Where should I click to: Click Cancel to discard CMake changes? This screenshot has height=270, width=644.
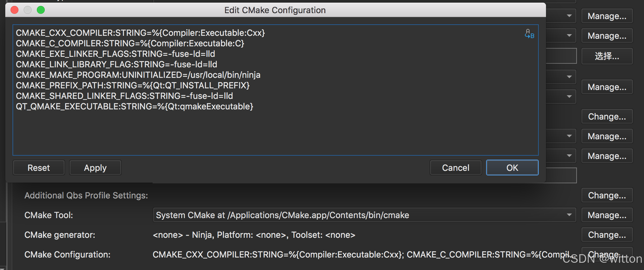[455, 168]
